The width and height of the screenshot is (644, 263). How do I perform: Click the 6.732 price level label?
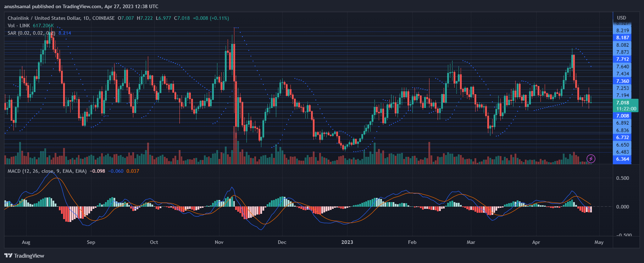622,137
